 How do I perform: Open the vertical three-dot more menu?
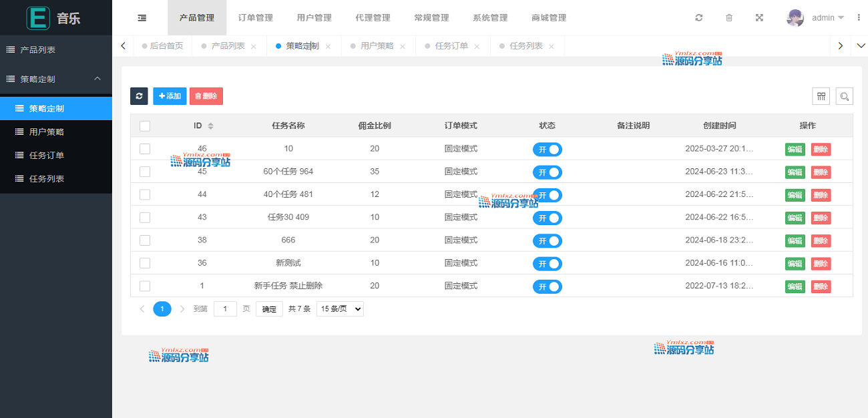point(859,18)
